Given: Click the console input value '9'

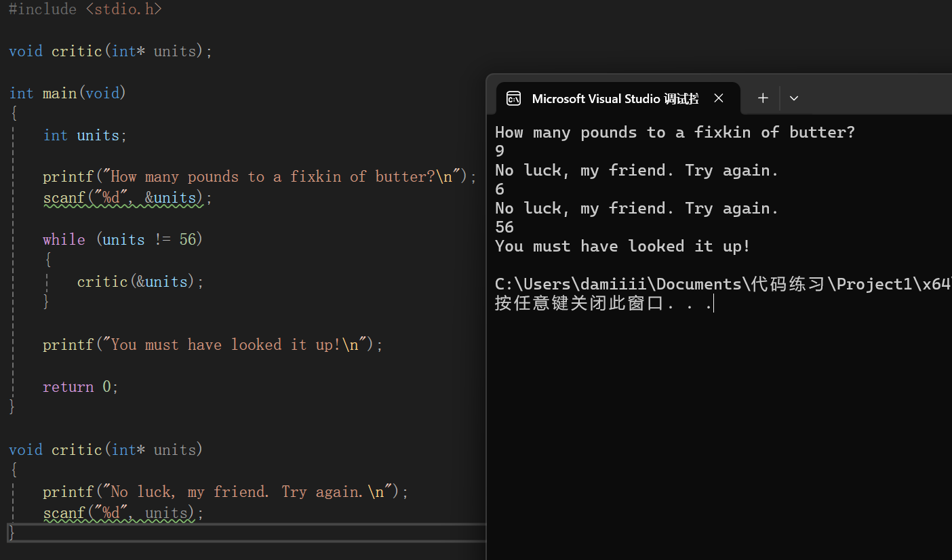Looking at the screenshot, I should (x=500, y=151).
